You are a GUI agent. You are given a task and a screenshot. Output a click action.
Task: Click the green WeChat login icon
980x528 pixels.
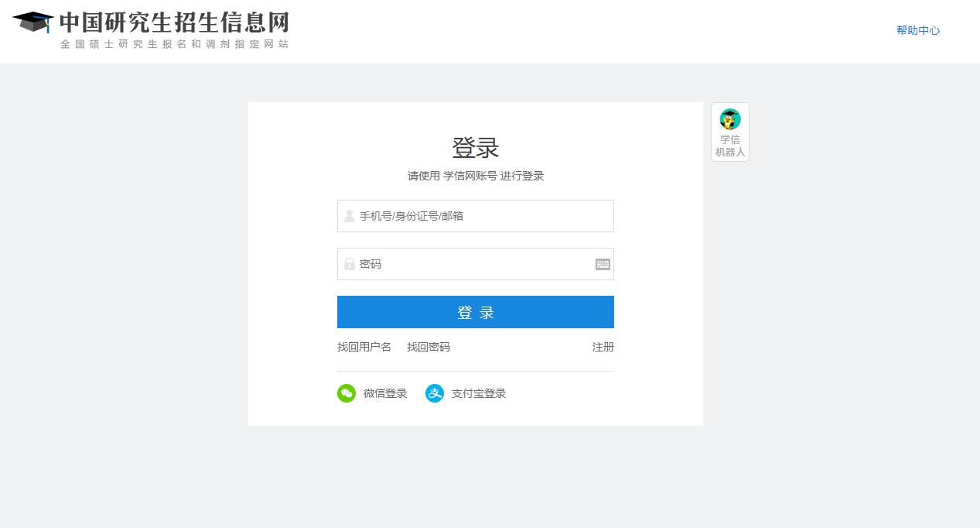pyautogui.click(x=347, y=393)
